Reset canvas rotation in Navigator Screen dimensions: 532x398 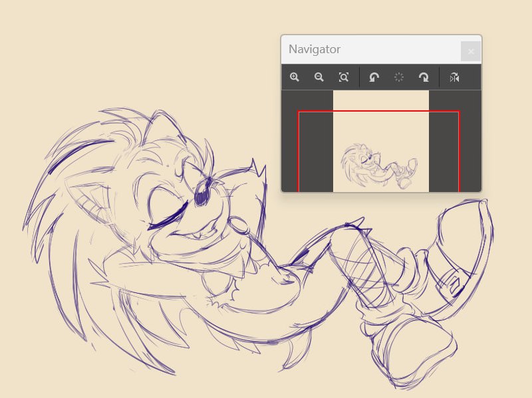pyautogui.click(x=399, y=77)
